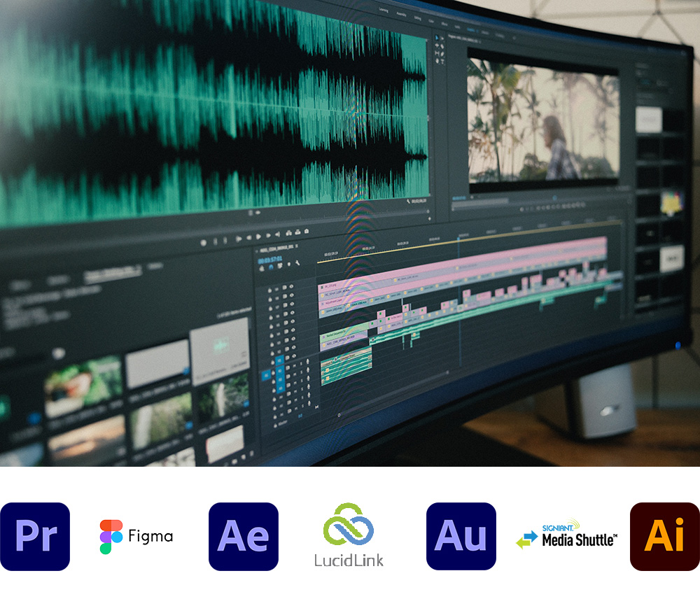Toggle the timeline Add Marker shield icon
The image size is (700, 613).
(289, 264)
